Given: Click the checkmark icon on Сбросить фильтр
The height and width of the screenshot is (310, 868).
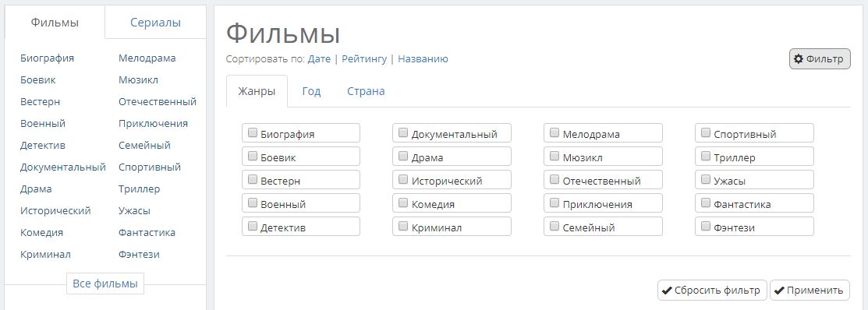Looking at the screenshot, I should click(667, 291).
